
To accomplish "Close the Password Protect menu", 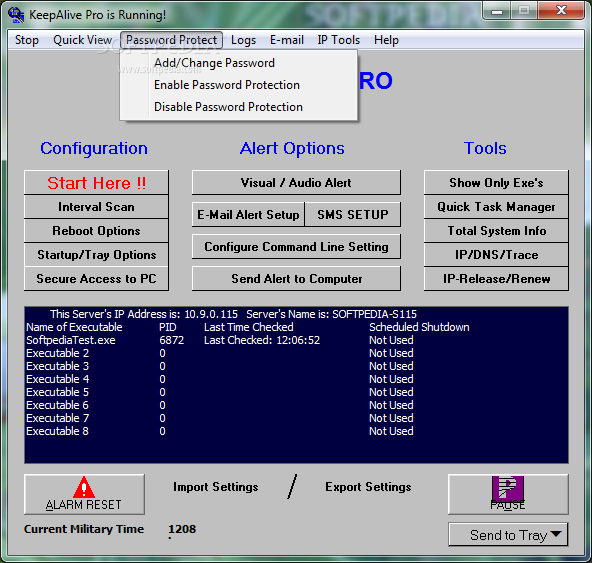I will [171, 40].
